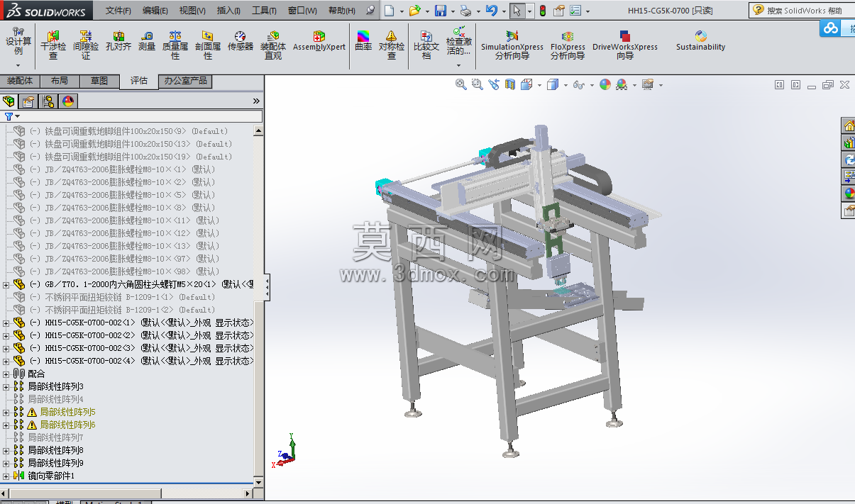Screen dimensions: 855x504
Task: Open DisplayManager tab icon
Action: click(x=68, y=101)
